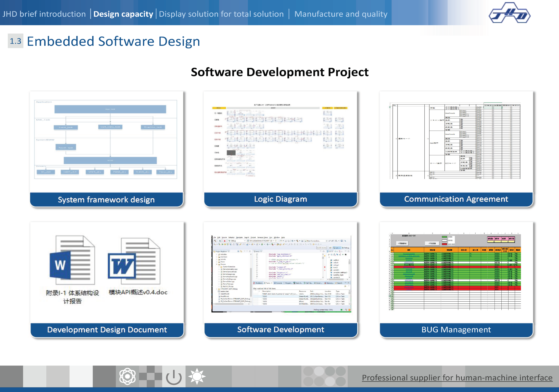Click the 1.3 section number box
Screen dimensions: 559x392
point(15,41)
